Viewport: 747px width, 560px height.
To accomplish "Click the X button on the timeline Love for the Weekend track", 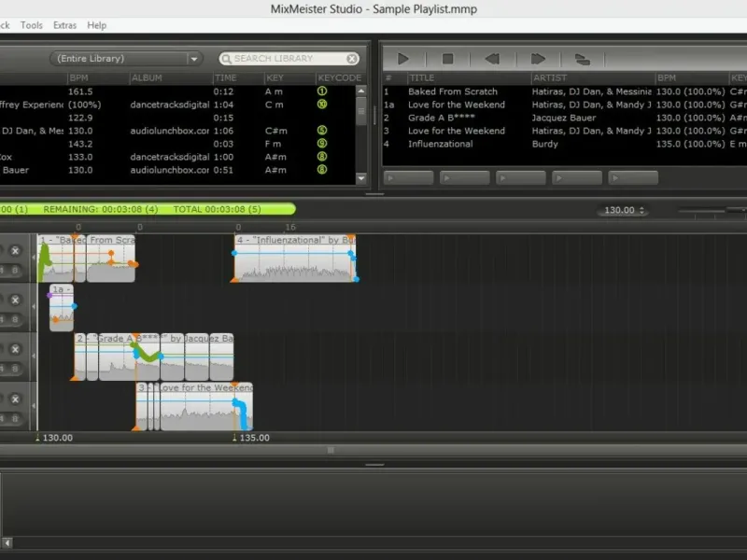I will click(15, 399).
